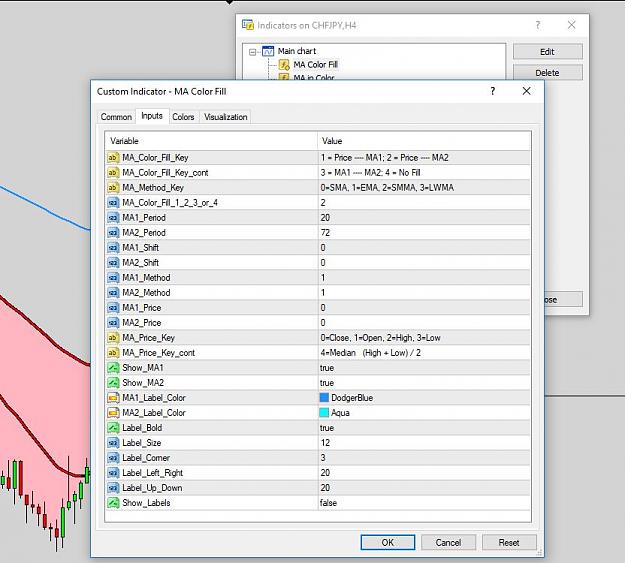Click the MA2_Shift integer icon
Image resolution: width=625 pixels, height=563 pixels.
113,263
